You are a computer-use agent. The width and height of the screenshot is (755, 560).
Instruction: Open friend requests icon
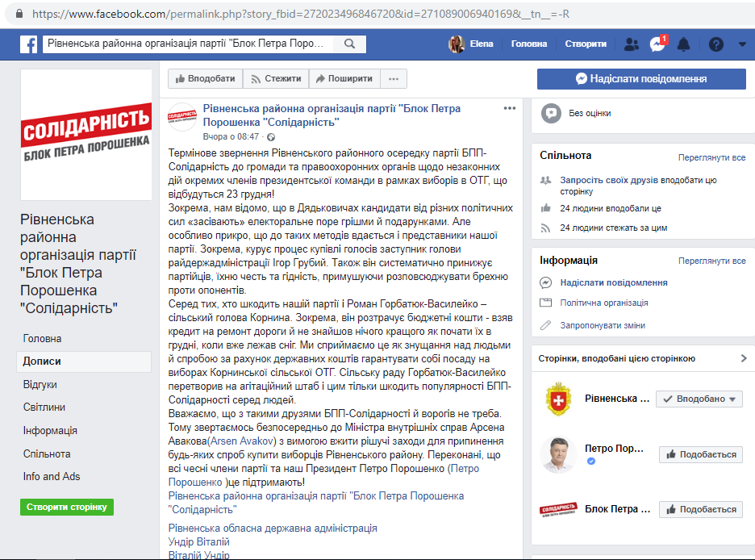click(632, 44)
